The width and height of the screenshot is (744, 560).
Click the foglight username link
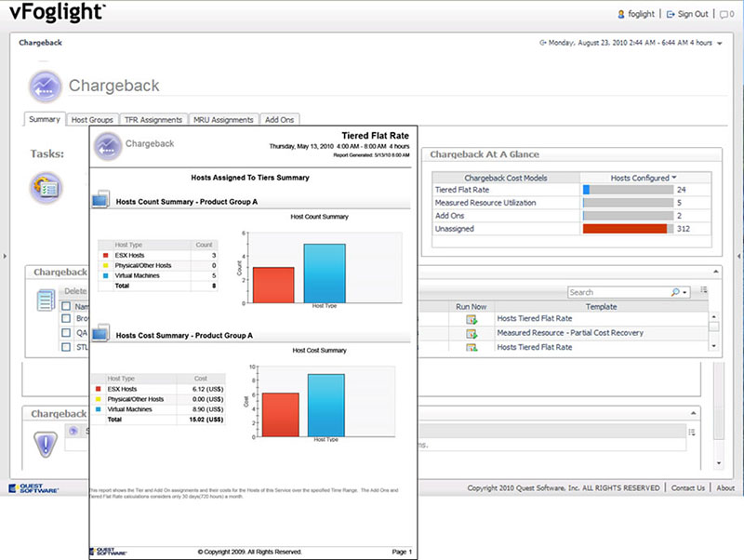pyautogui.click(x=641, y=14)
